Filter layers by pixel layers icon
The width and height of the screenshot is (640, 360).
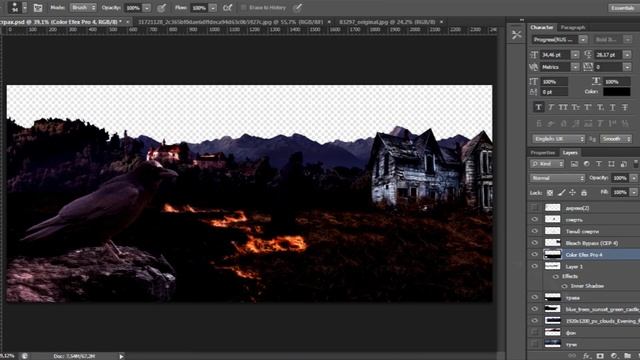[x=574, y=164]
